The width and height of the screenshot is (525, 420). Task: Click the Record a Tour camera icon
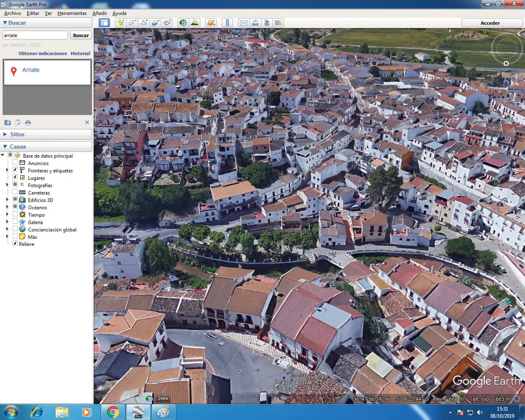click(x=167, y=23)
